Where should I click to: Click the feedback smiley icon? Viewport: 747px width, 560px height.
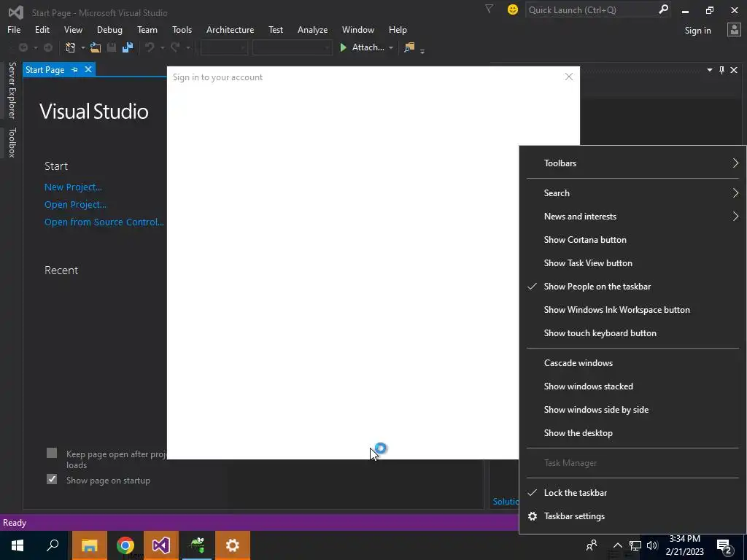point(513,9)
